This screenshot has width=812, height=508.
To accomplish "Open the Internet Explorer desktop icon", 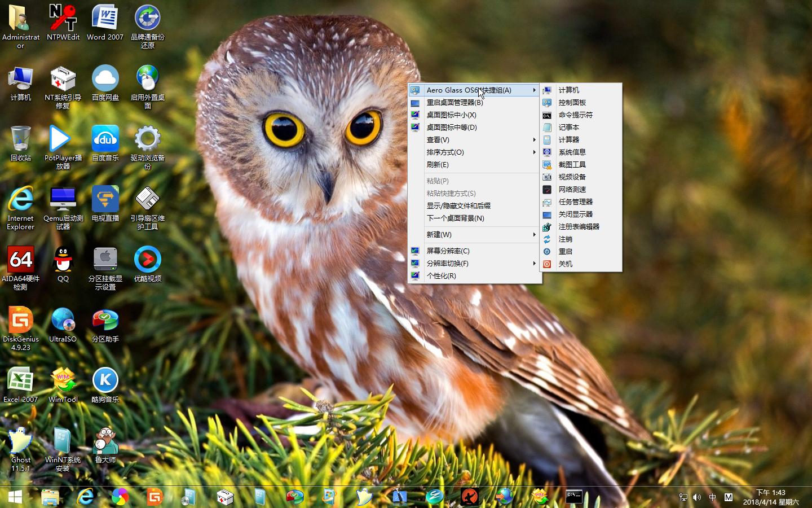I will point(21,208).
